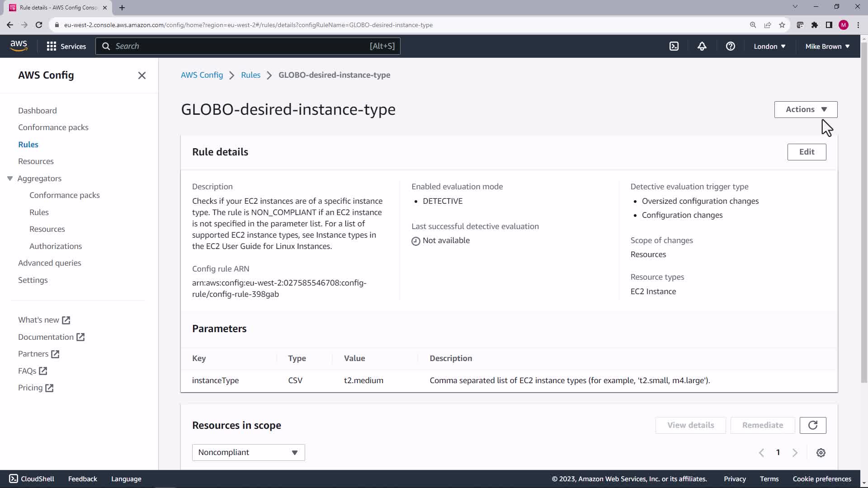This screenshot has width=868, height=488.
Task: Open the notifications bell
Action: pyautogui.click(x=702, y=46)
